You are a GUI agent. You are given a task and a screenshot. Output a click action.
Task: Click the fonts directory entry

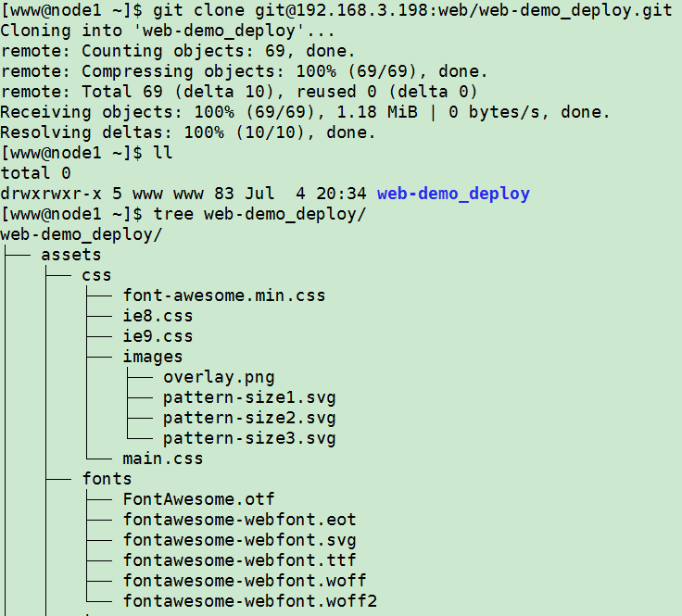tap(107, 479)
